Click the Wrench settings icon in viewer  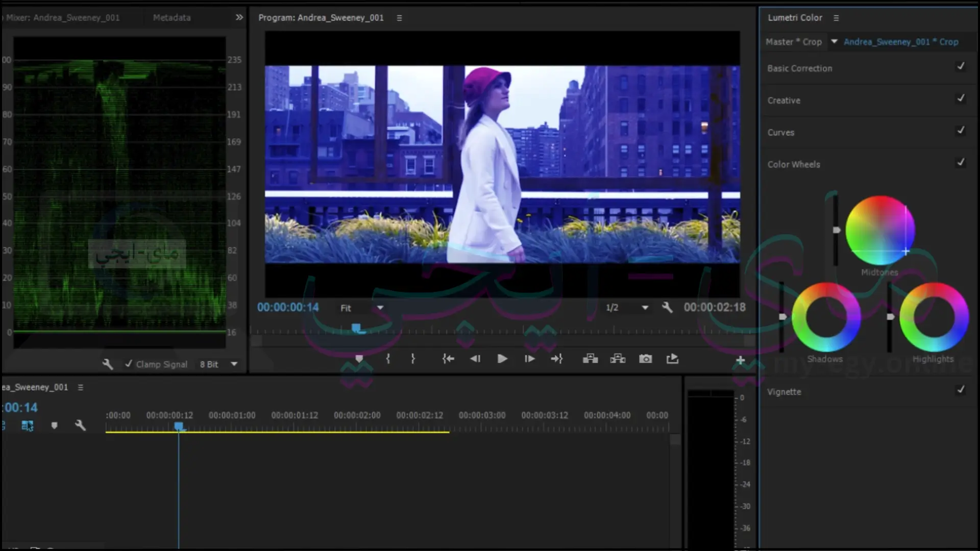coord(667,308)
